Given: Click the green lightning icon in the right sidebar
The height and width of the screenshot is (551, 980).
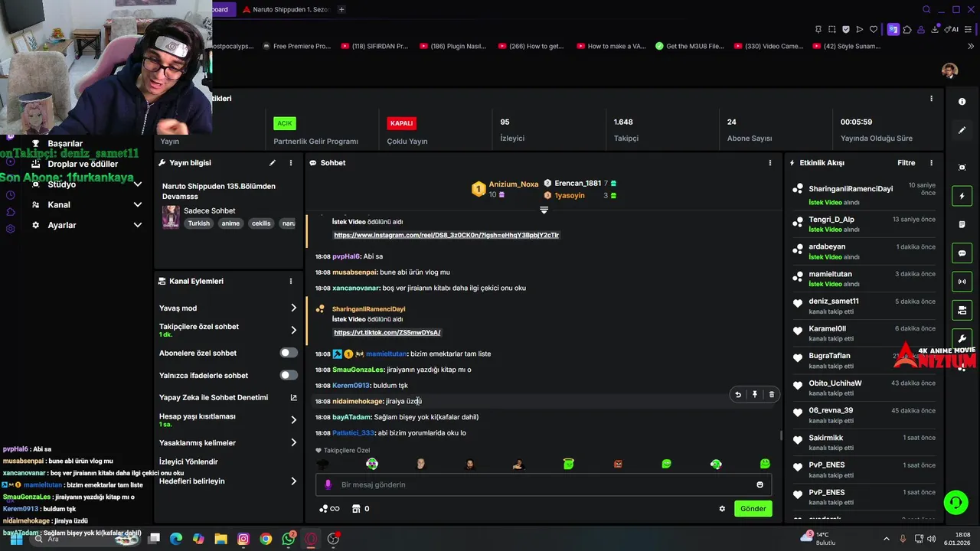Looking at the screenshot, I should (962, 197).
